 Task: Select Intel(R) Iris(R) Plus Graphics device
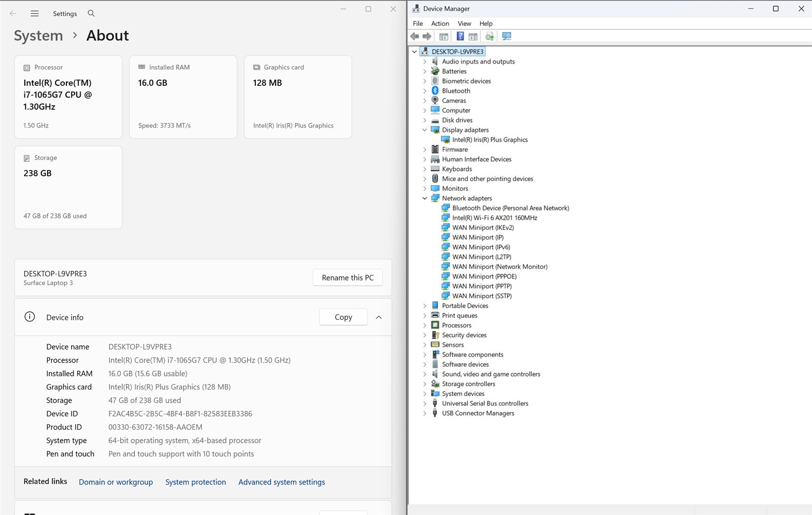pos(490,140)
